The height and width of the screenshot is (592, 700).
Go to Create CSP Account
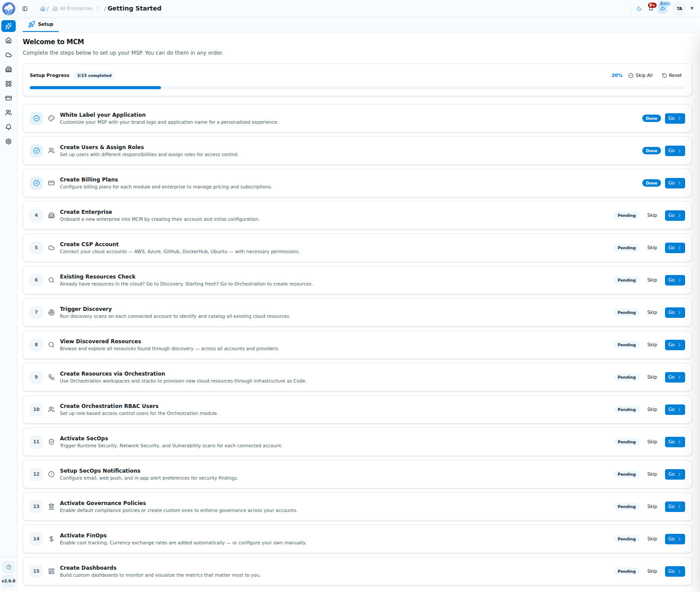click(675, 248)
